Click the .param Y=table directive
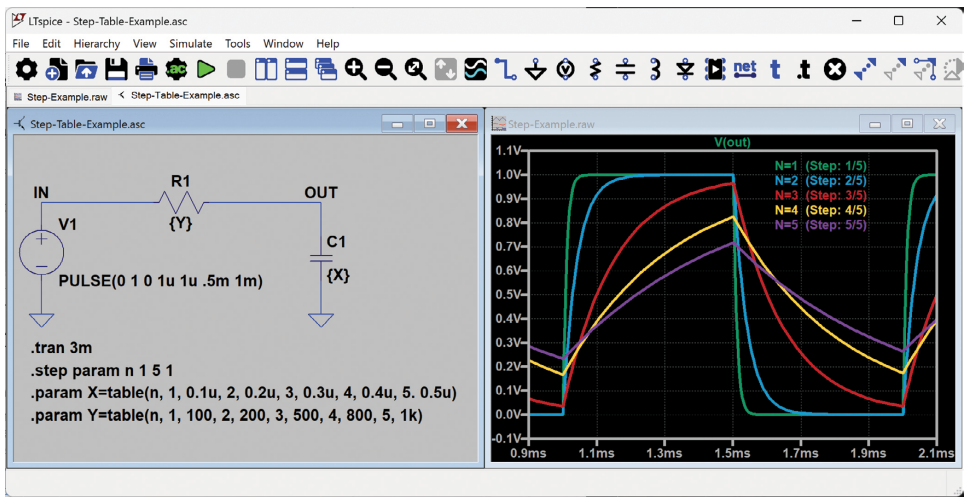975x503 pixels. point(226,416)
